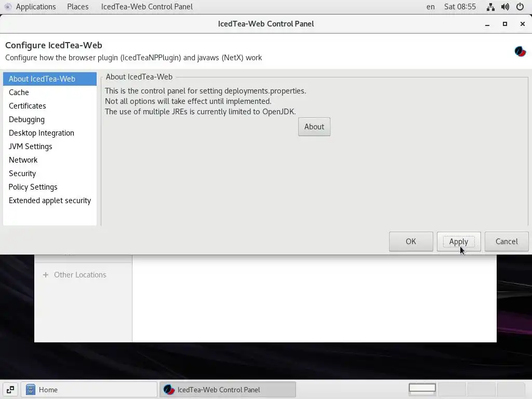Apply the settings changes
532x399 pixels.
[x=459, y=242]
